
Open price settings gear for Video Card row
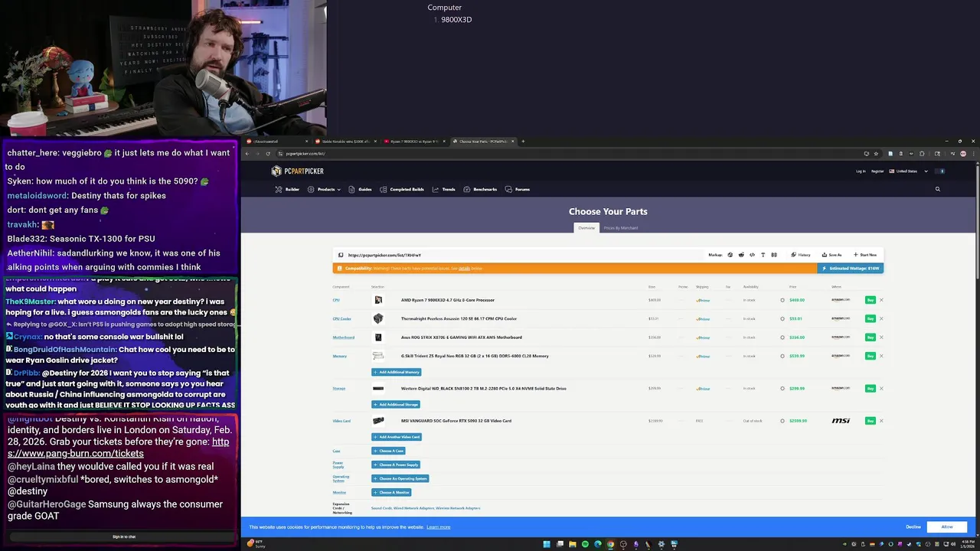[x=782, y=421]
